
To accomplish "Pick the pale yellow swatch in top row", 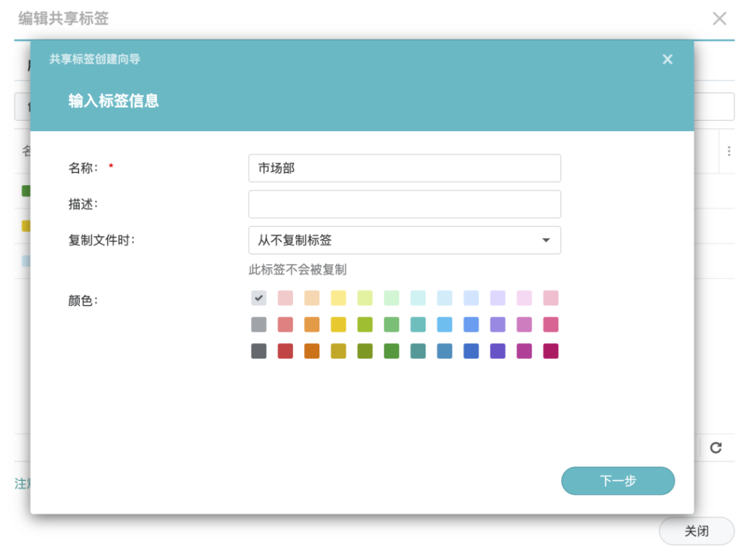I will click(x=338, y=298).
